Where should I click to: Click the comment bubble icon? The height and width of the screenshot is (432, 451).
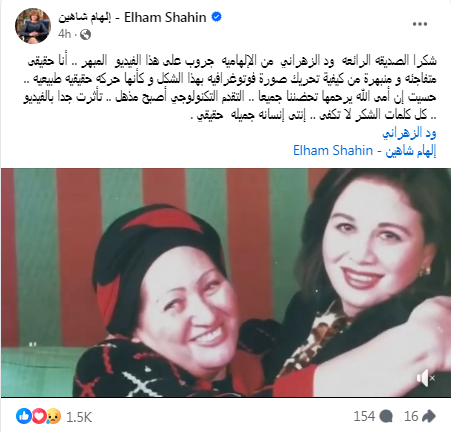tap(386, 417)
